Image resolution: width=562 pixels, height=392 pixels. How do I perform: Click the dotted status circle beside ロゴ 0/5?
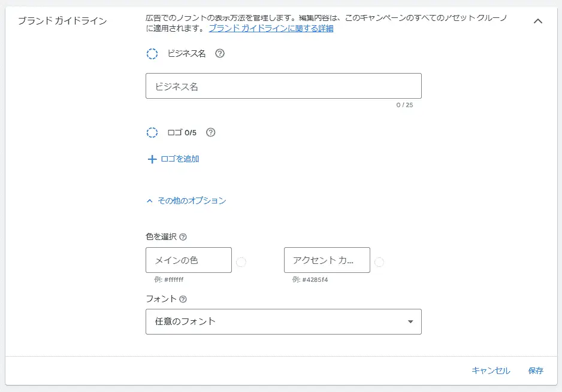tap(153, 132)
